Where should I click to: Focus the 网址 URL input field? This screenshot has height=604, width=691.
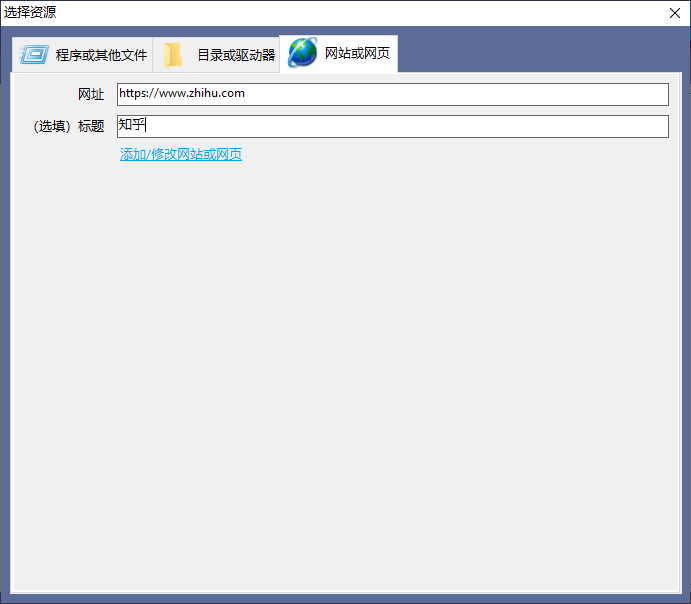(x=393, y=94)
